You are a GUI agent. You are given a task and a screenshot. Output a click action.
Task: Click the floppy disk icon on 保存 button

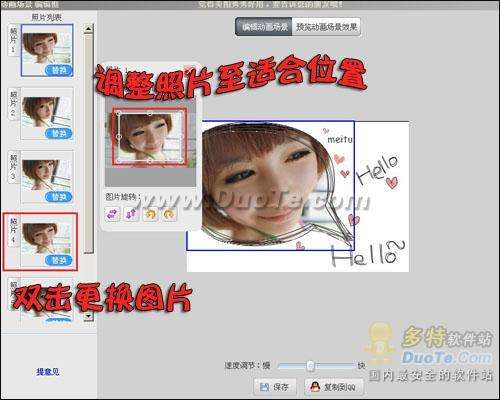click(x=265, y=387)
